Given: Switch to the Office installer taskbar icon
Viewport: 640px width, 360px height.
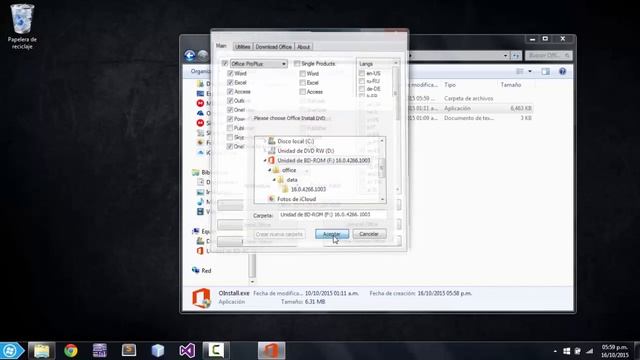Looking at the screenshot, I should [x=271, y=351].
